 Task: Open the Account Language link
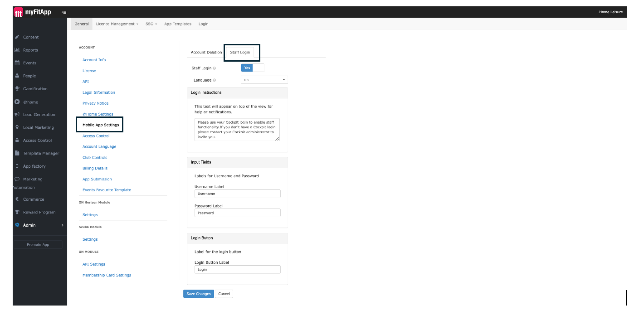(99, 146)
